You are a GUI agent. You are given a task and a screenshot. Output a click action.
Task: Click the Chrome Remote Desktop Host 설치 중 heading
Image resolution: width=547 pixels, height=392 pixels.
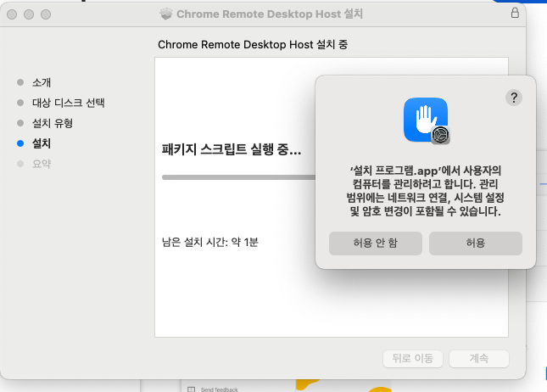(253, 45)
